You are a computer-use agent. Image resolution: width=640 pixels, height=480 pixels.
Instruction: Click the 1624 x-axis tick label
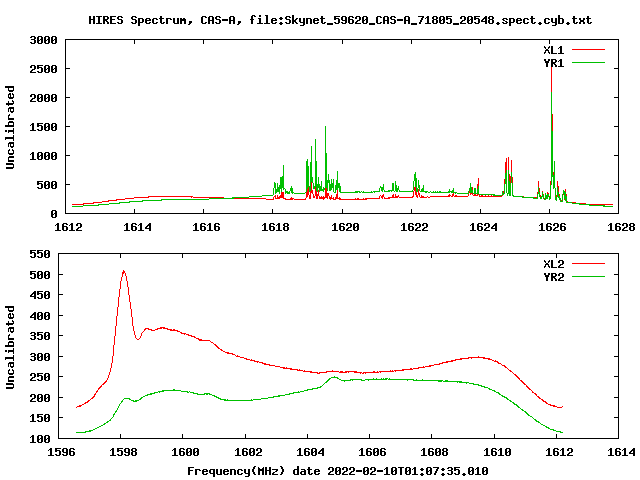(x=483, y=227)
